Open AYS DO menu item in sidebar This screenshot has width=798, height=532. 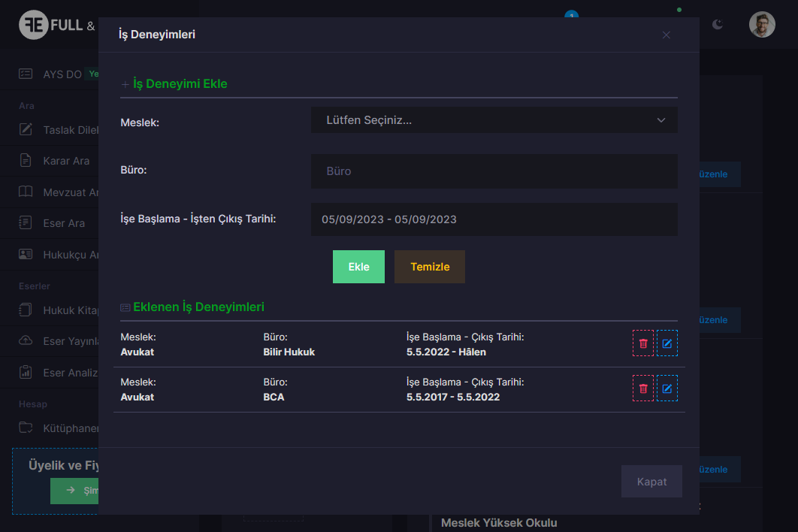click(x=62, y=74)
